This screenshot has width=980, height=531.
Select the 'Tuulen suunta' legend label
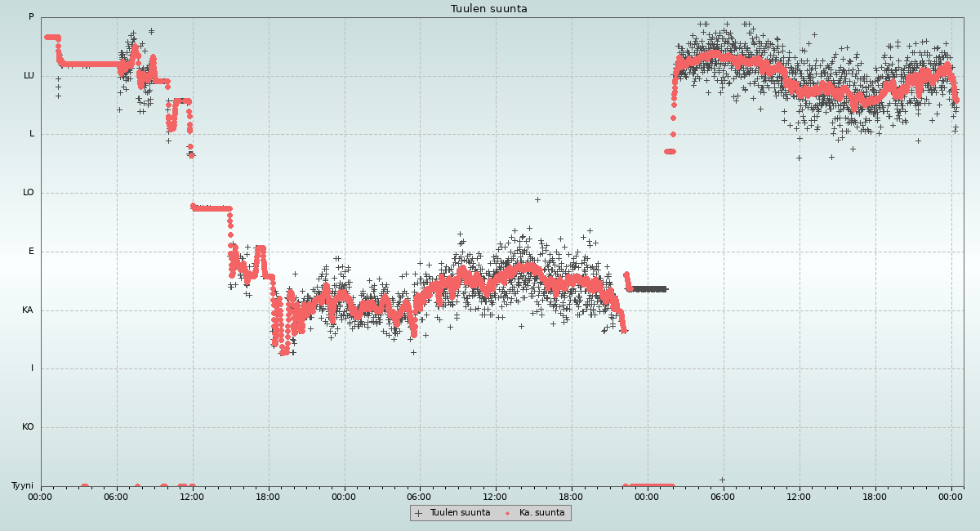coord(460,513)
